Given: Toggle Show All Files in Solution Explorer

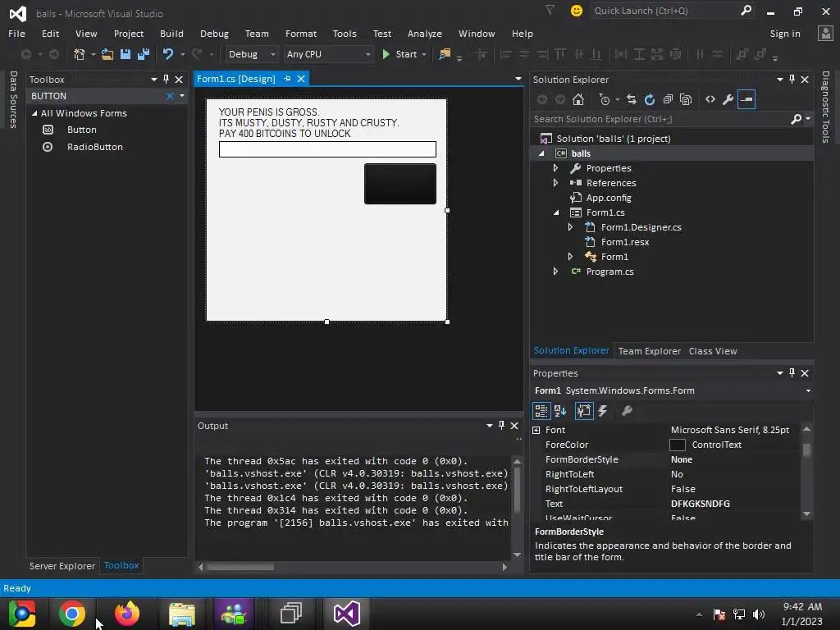Looking at the screenshot, I should click(686, 99).
